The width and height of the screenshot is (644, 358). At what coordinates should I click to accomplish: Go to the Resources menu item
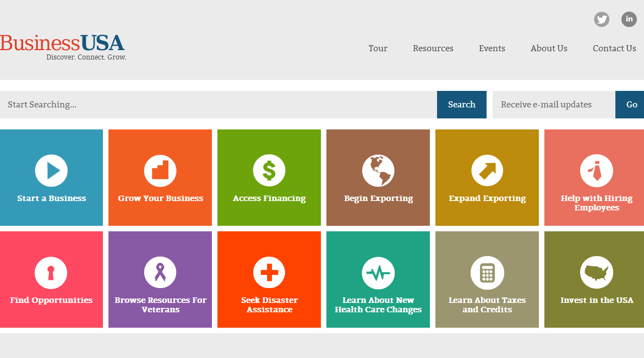tap(433, 48)
